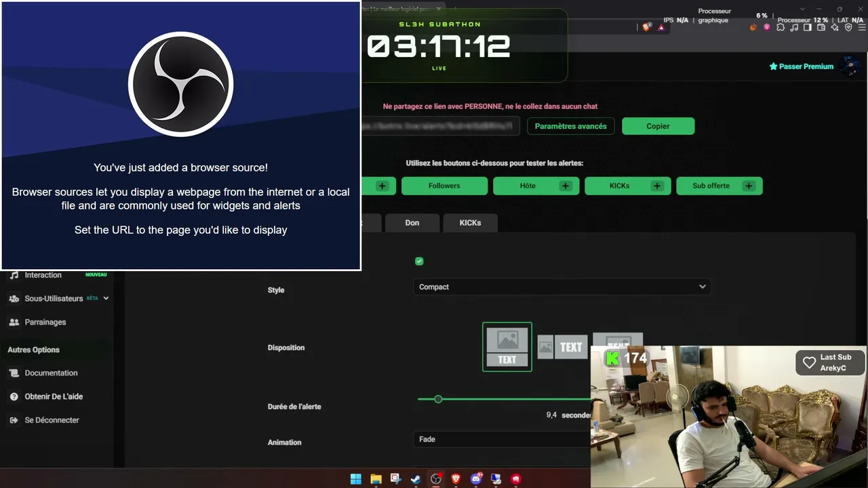This screenshot has height=488, width=868.
Task: Click the plus icon on Hôte button
Action: pyautogui.click(x=565, y=186)
